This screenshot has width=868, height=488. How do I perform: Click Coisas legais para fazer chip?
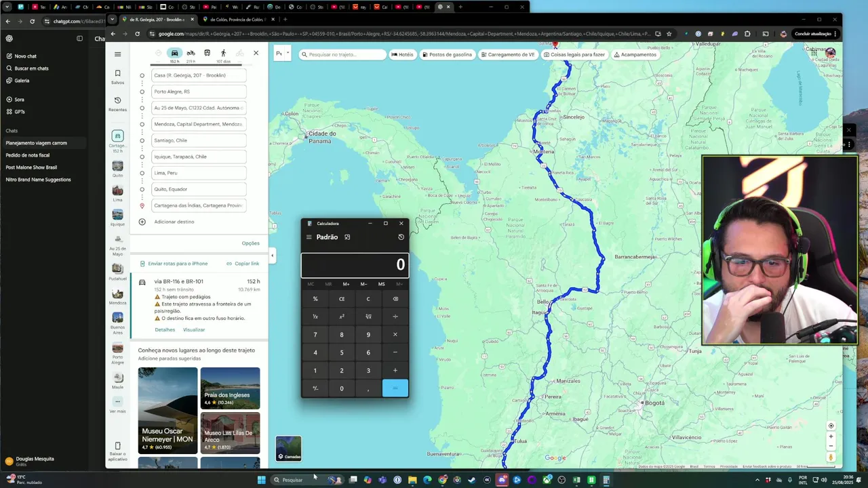[574, 54]
